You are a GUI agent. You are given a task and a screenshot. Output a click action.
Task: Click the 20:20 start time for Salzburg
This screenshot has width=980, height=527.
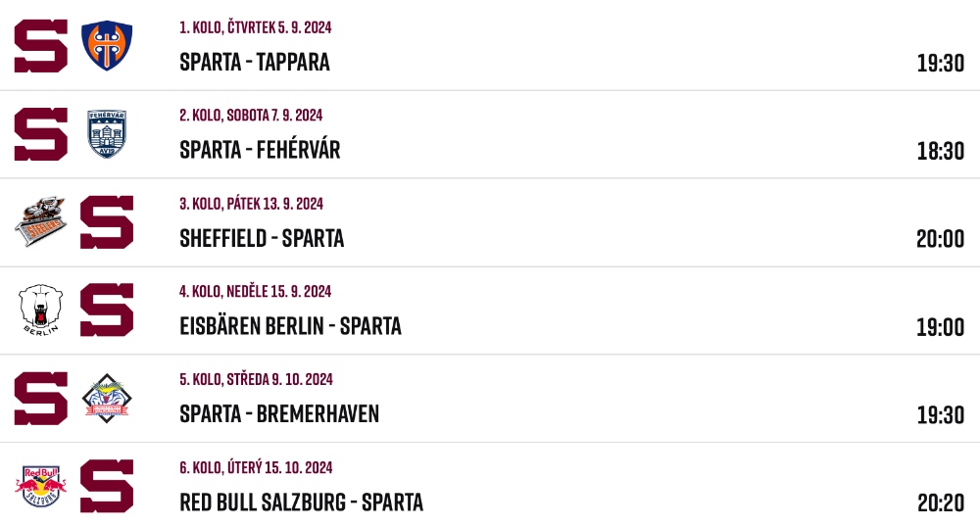point(941,503)
